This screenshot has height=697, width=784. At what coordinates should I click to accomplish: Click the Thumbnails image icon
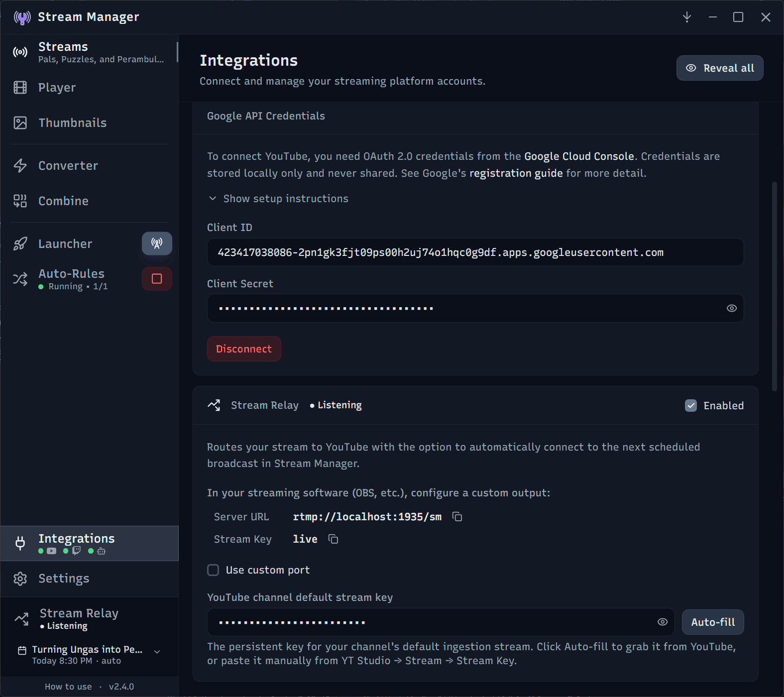(20, 123)
